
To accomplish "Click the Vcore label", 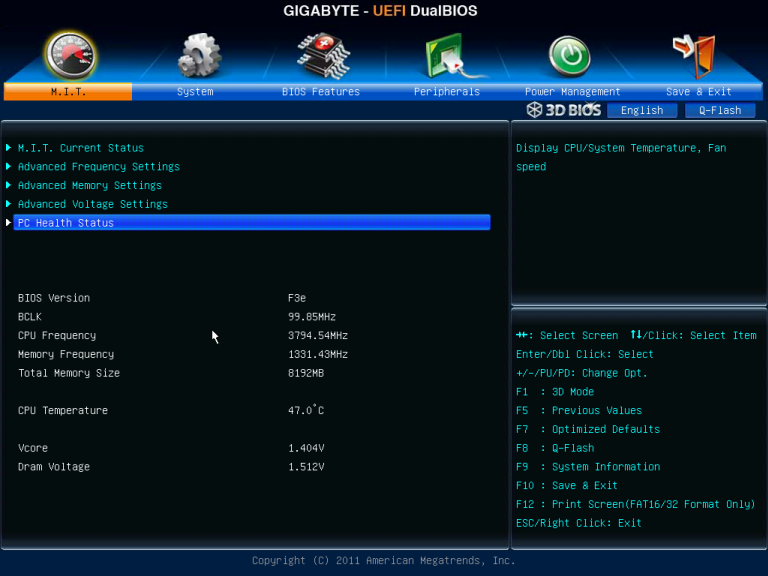I will pyautogui.click(x=33, y=448).
